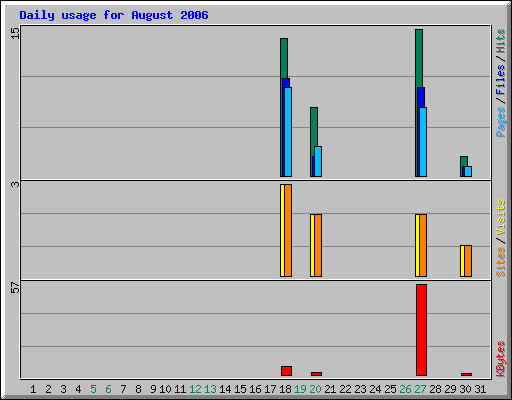Click the orange Sites bar for day 20
512x400 pixels.
click(x=318, y=245)
